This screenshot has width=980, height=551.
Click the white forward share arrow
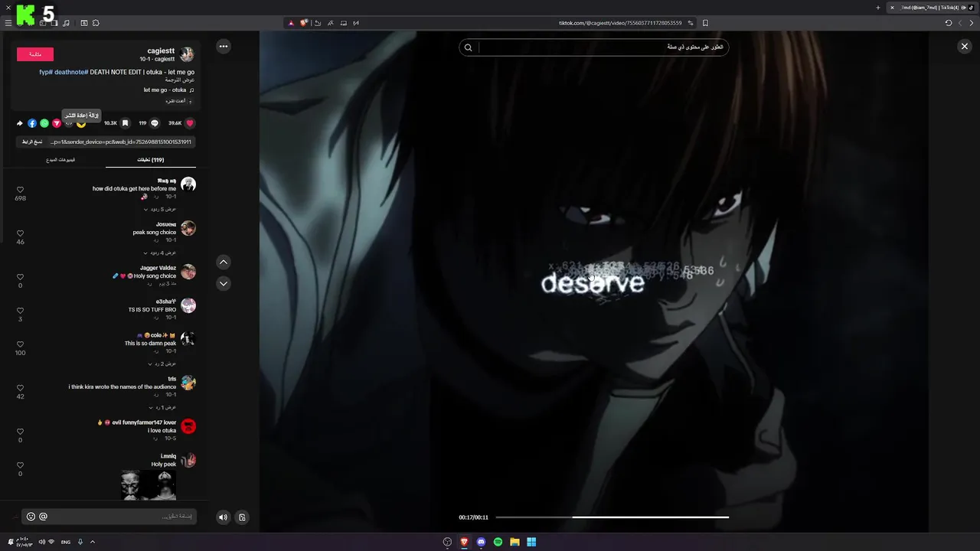coord(20,123)
